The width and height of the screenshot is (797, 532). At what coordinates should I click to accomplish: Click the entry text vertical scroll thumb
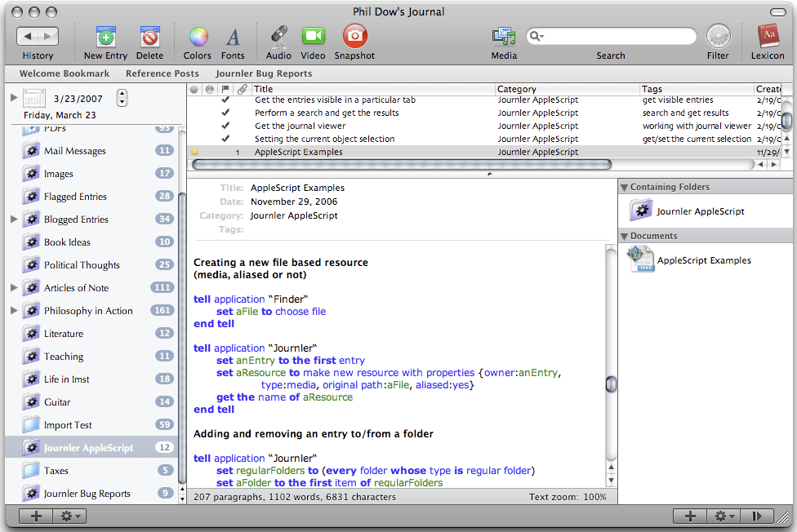[611, 384]
